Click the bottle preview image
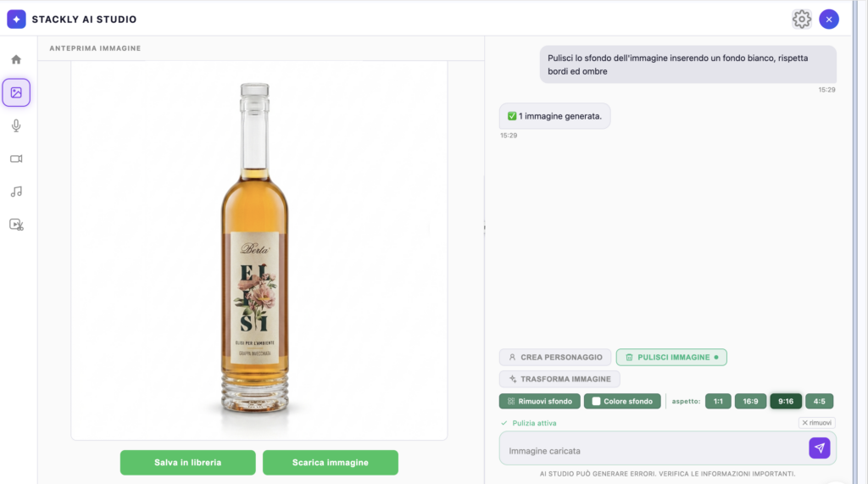Screen dimensions: 868x484 pos(259,250)
